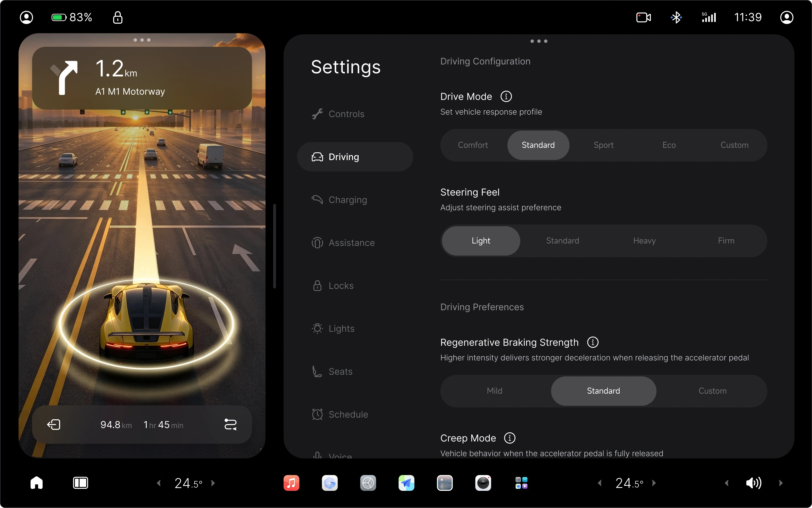Open the app grid launcher icon
Image resolution: width=812 pixels, height=508 pixels.
[x=521, y=483]
